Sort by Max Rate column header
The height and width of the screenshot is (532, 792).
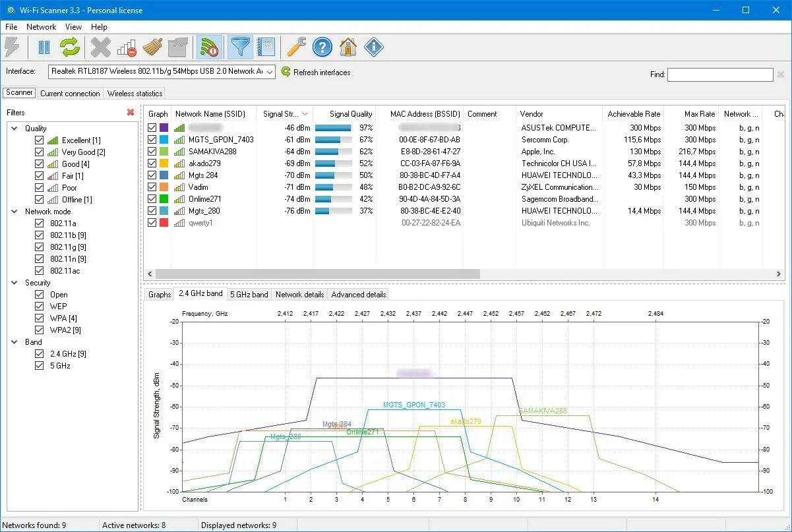tap(691, 114)
